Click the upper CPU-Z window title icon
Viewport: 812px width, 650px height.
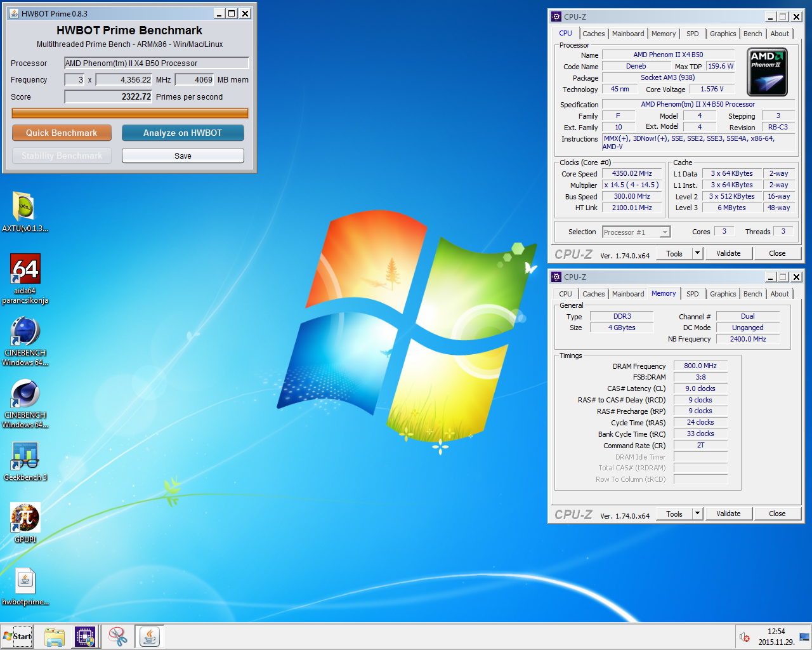coord(556,17)
